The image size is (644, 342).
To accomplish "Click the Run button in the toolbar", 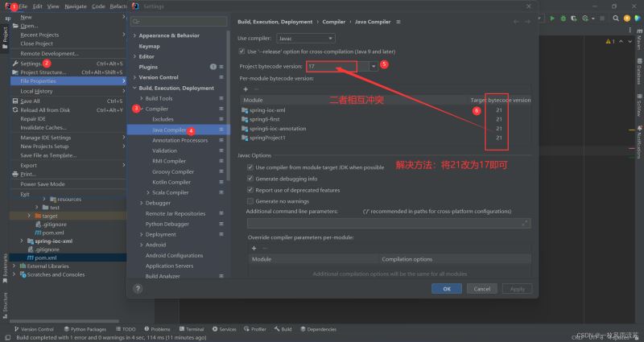I will pos(552,19).
